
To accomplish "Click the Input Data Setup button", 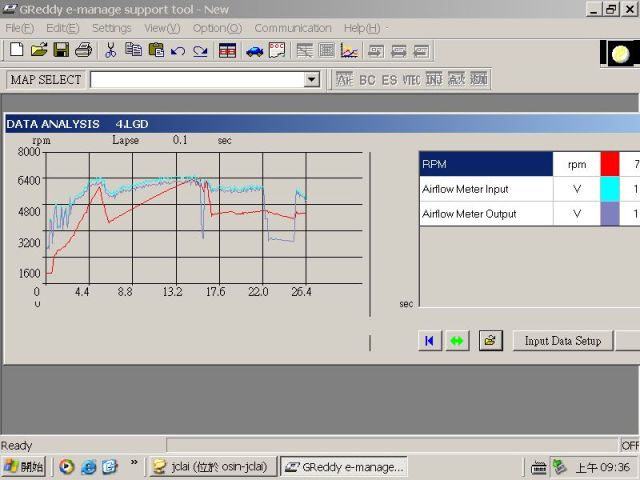I will [563, 340].
